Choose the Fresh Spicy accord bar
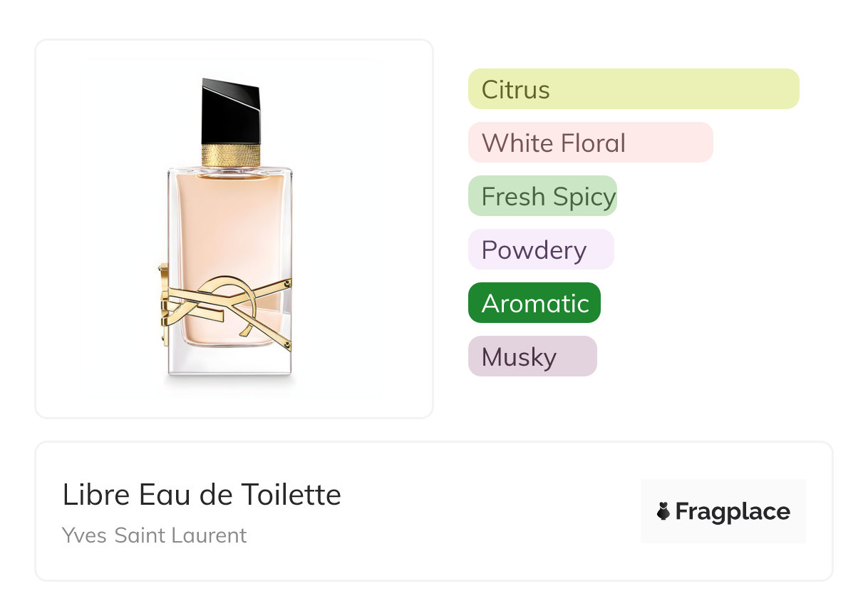Screen dimensions: 868x616 point(542,196)
